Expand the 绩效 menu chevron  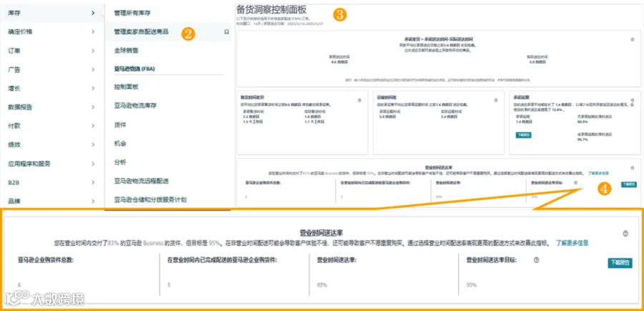pyautogui.click(x=93, y=145)
